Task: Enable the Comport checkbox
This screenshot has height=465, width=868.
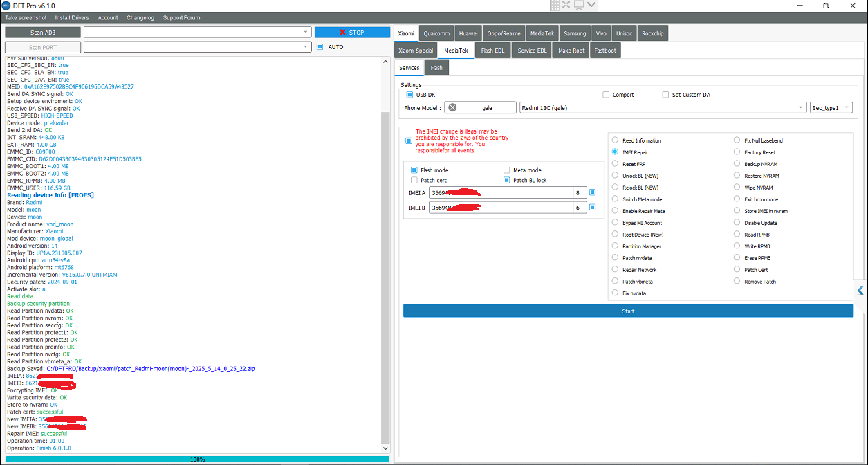Action: click(606, 95)
